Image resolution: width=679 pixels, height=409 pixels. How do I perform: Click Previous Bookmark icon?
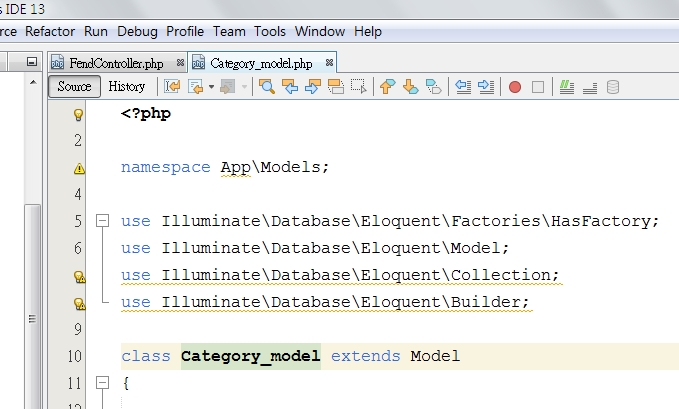pos(388,87)
